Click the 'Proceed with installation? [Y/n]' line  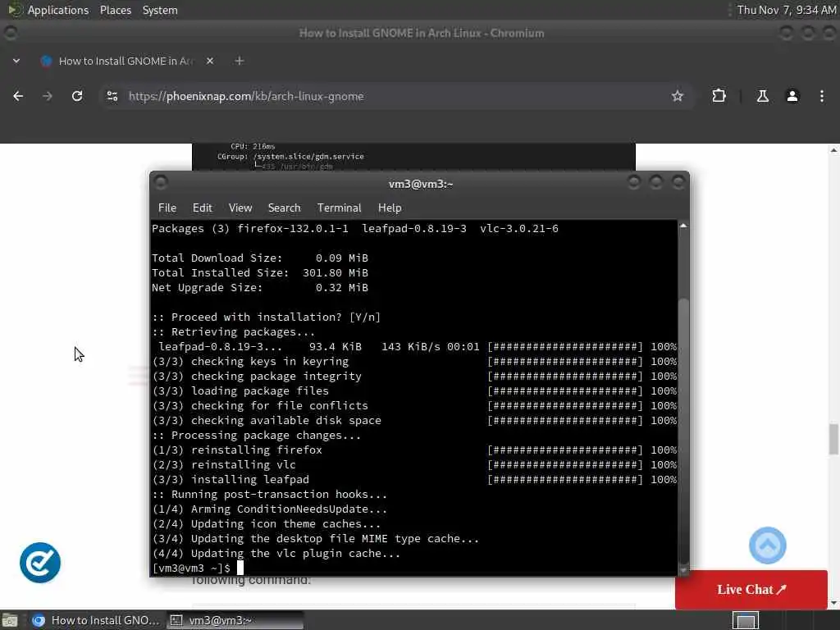click(267, 317)
